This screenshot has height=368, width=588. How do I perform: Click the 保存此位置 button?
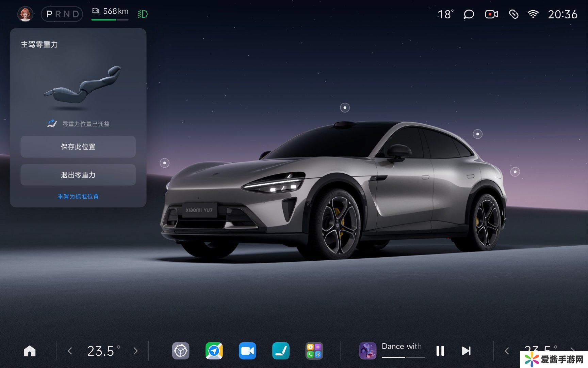point(78,147)
